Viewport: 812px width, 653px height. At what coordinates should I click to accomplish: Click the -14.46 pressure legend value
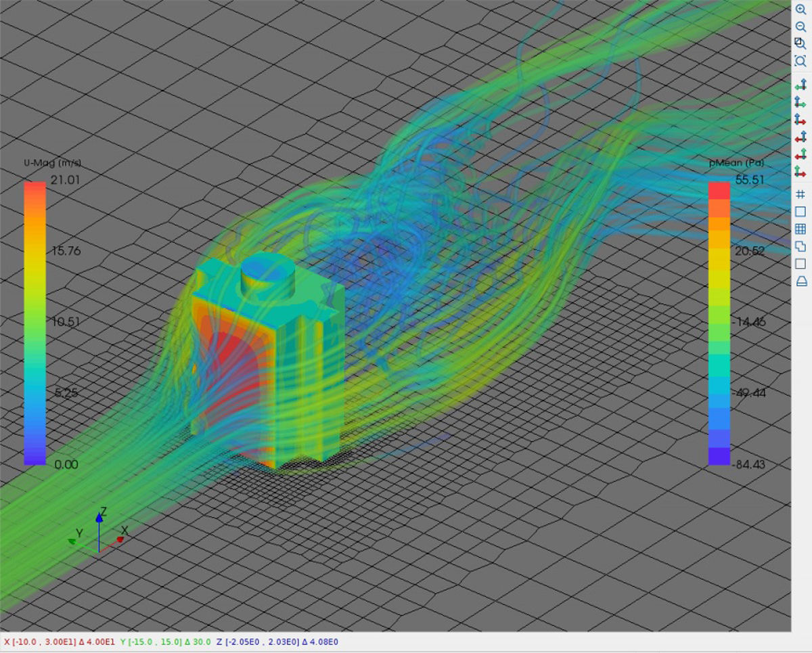750,321
